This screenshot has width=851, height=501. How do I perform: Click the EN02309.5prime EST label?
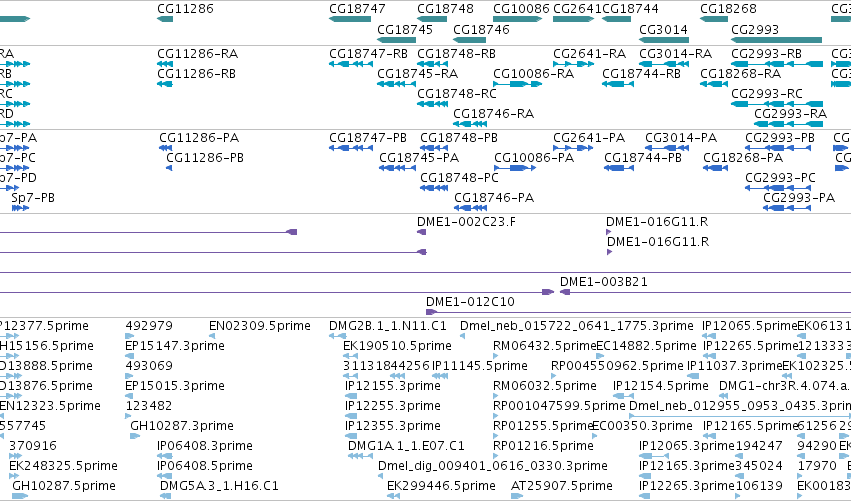pyautogui.click(x=260, y=326)
